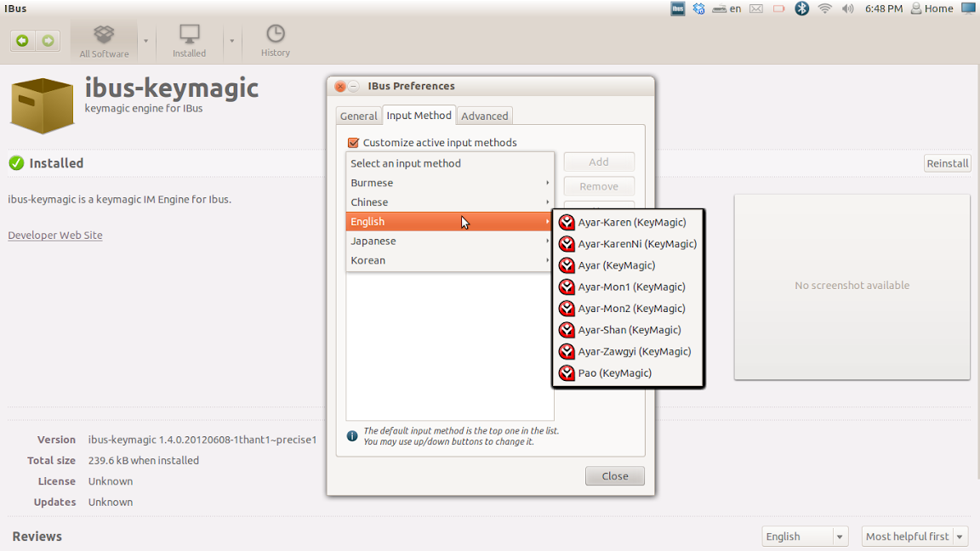
Task: Click the Remove input method button
Action: 599,186
